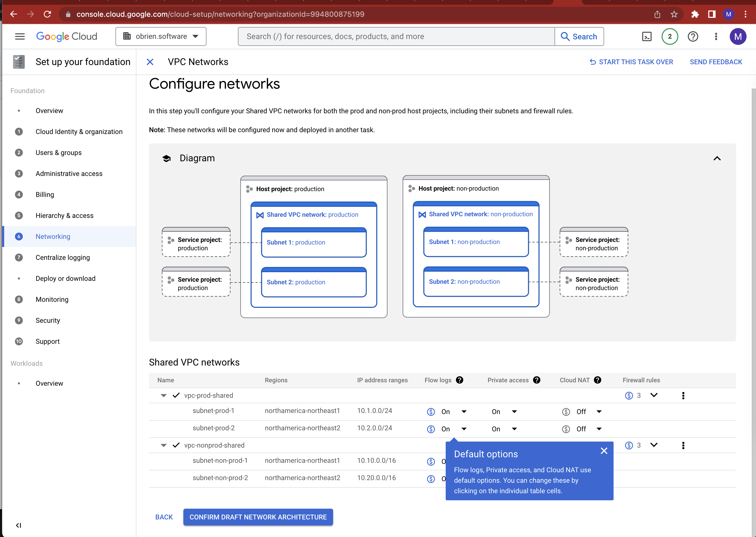Open your profile avatar menu
Screen dimensions: 756x537
(x=738, y=36)
